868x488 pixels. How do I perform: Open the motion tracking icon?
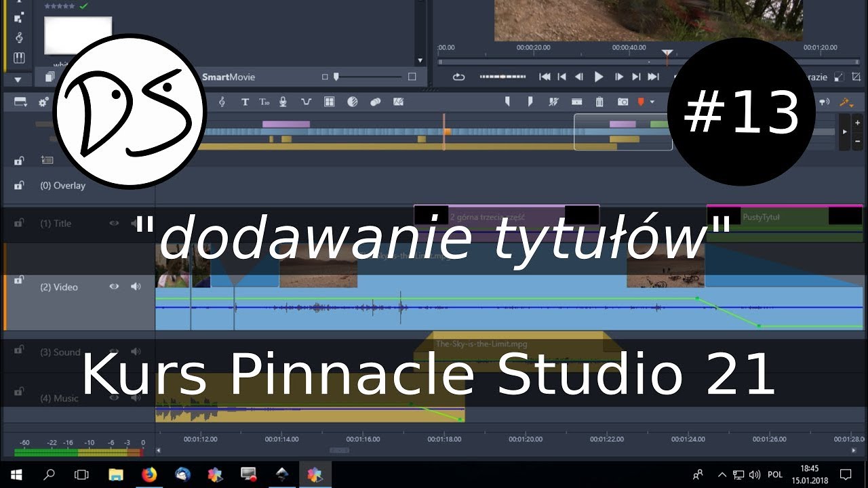click(x=398, y=102)
